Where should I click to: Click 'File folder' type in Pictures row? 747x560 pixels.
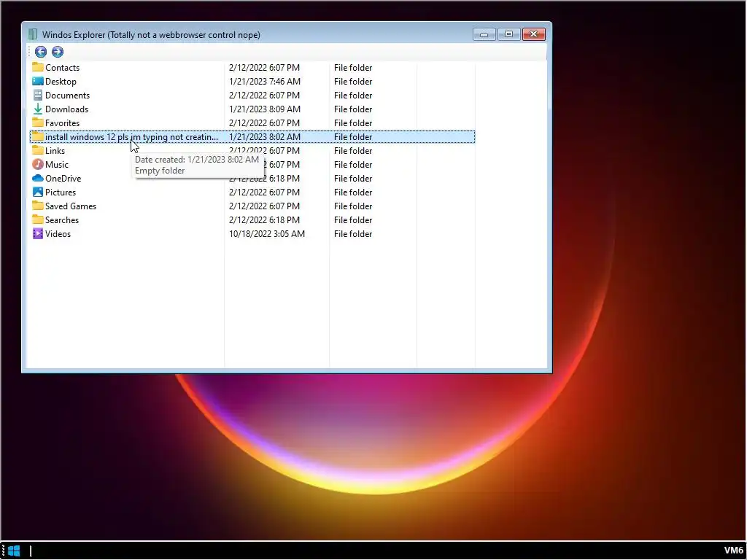point(353,192)
